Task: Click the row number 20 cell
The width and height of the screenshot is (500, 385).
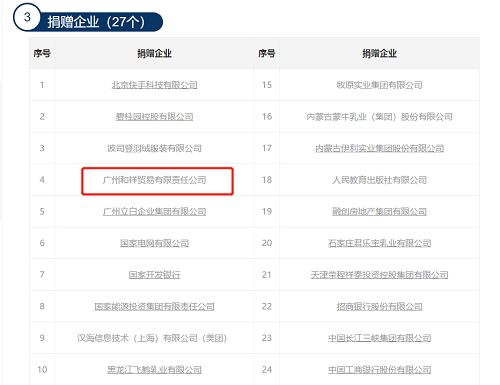Action: pyautogui.click(x=267, y=243)
